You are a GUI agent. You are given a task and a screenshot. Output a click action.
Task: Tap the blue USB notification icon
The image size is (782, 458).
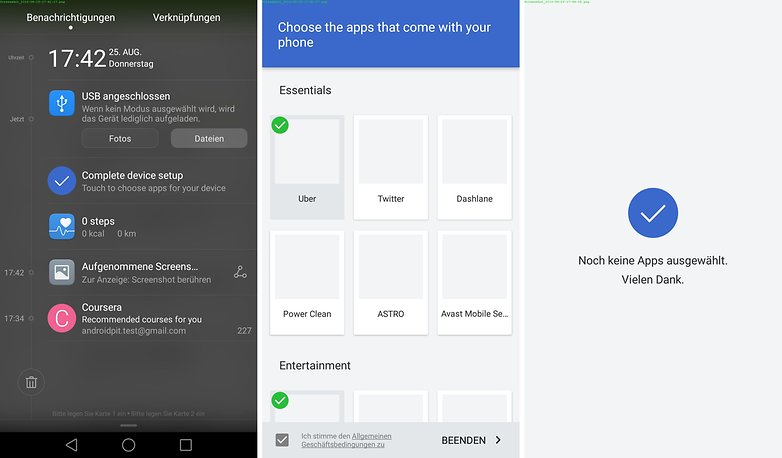point(62,103)
